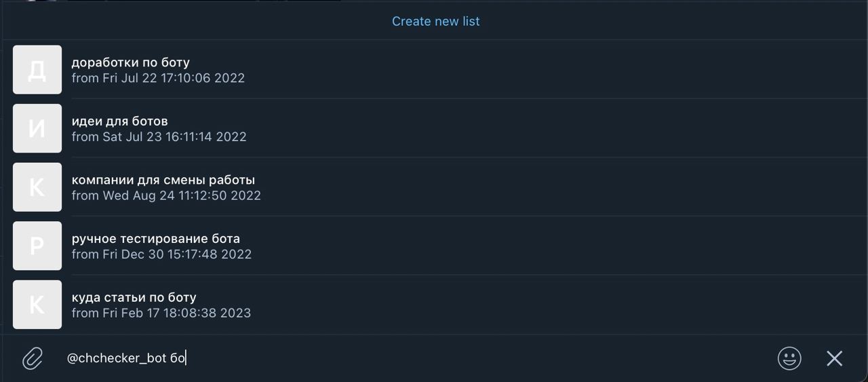
Task: Click date 'from Wed Aug 24 11:12:50 2022'
Action: pos(166,195)
